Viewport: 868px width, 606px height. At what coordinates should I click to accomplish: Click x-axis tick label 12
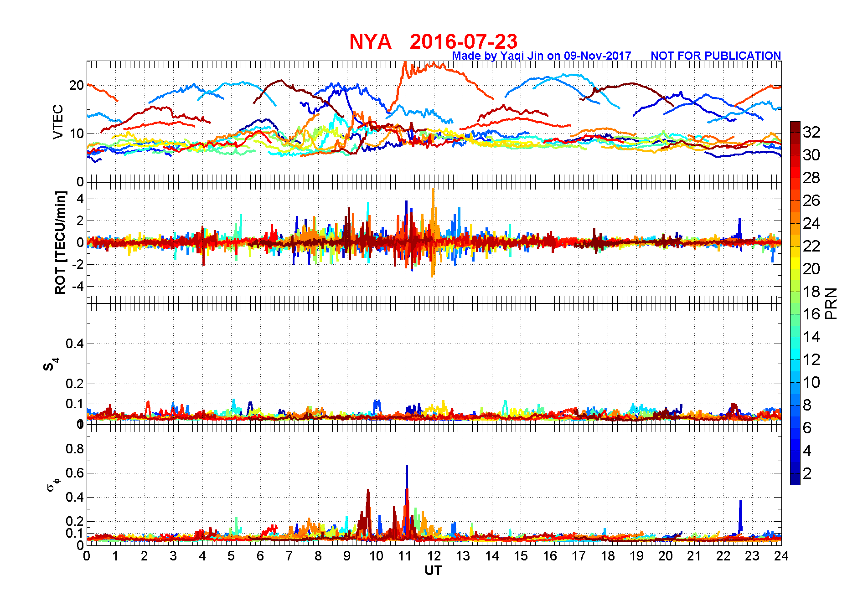[x=434, y=556]
